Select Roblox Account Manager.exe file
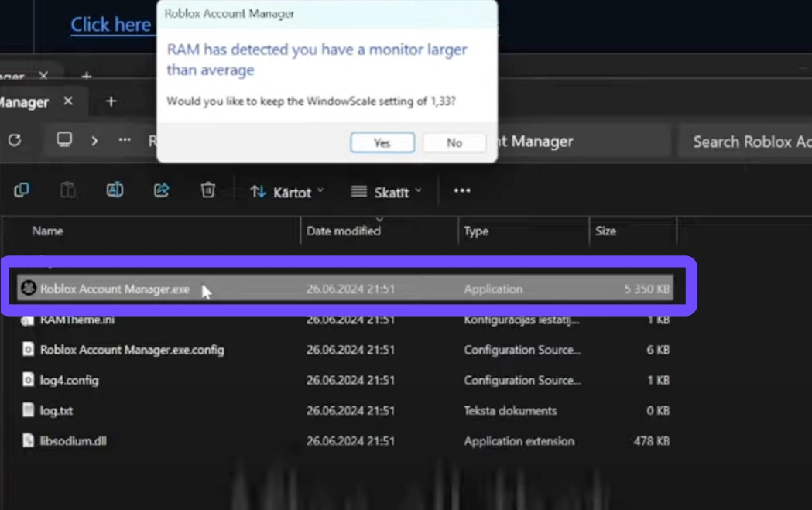The image size is (812, 510). (345, 289)
